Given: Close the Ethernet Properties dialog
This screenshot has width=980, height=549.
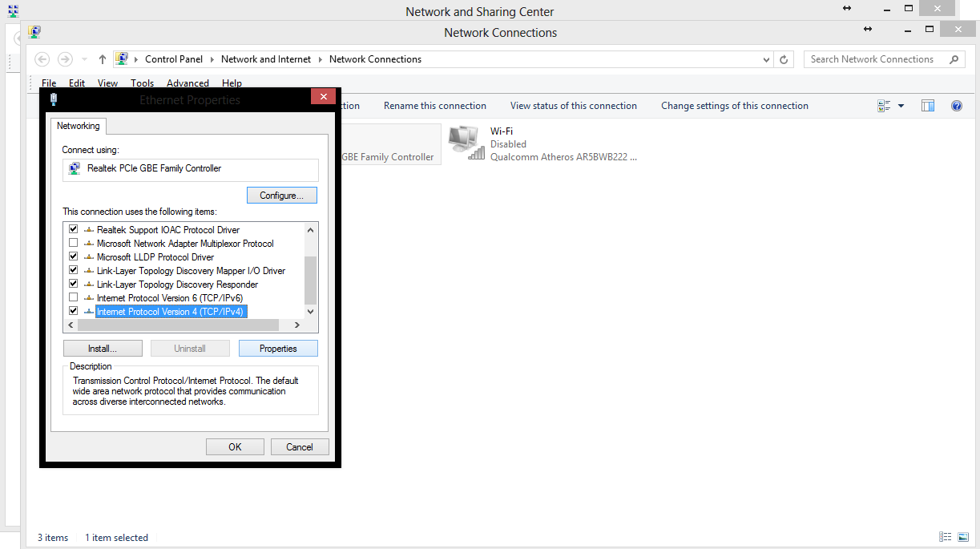Looking at the screenshot, I should (323, 96).
